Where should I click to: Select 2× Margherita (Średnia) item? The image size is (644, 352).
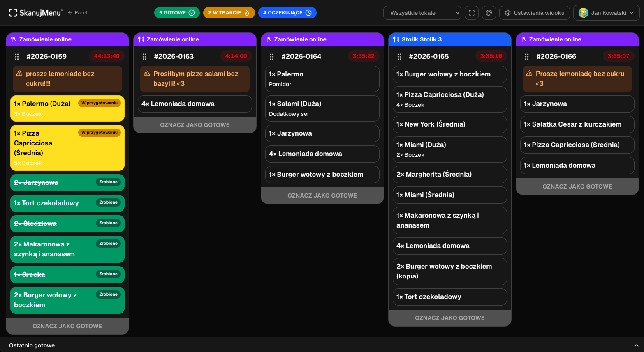[x=450, y=175]
